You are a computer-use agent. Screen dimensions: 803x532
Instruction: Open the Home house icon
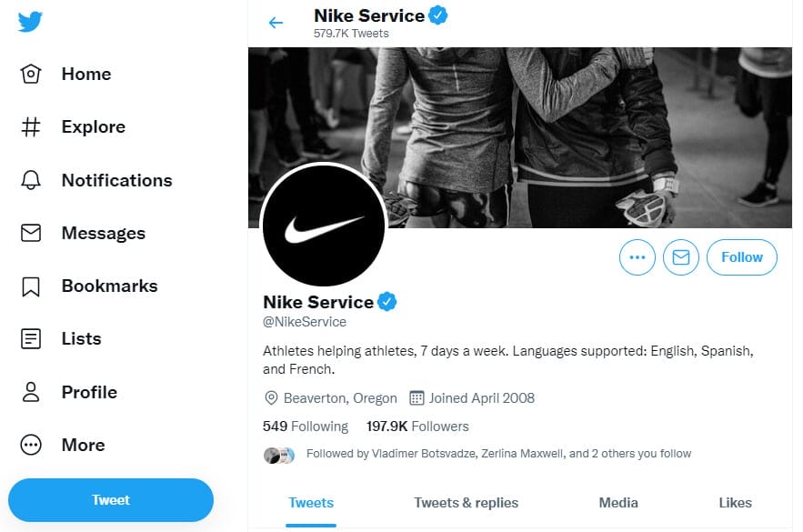click(31, 75)
